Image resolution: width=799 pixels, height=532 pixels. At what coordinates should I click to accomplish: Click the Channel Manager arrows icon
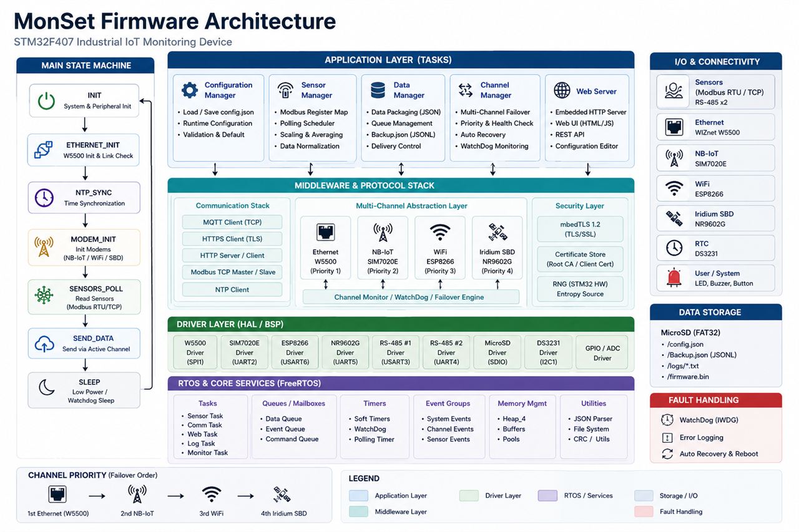466,90
